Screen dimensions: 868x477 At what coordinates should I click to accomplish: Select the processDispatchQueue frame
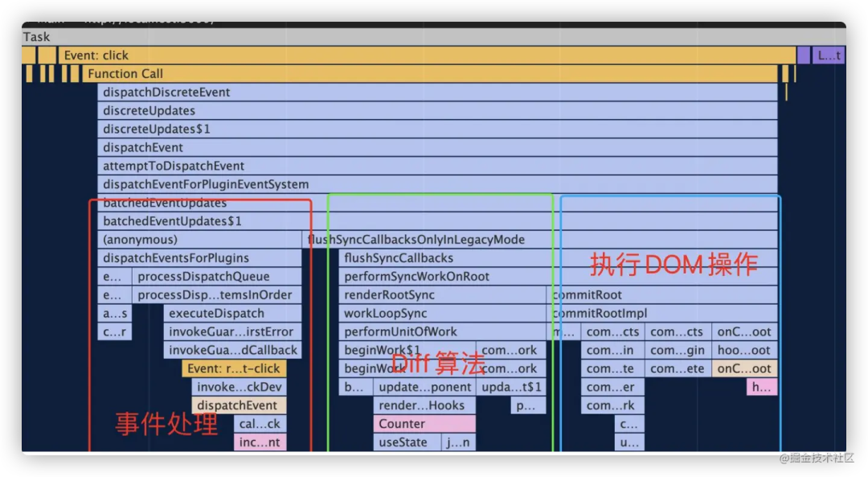coord(217,276)
